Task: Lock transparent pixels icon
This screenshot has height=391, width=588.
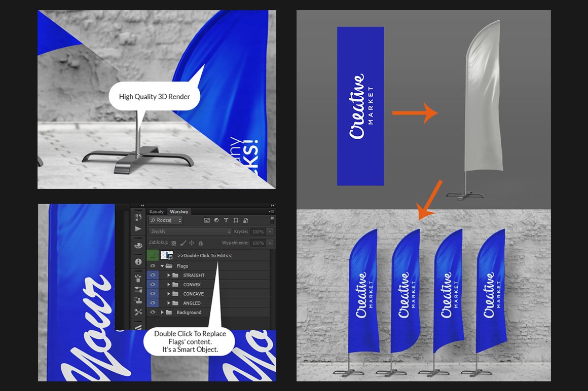Action: click(x=174, y=243)
